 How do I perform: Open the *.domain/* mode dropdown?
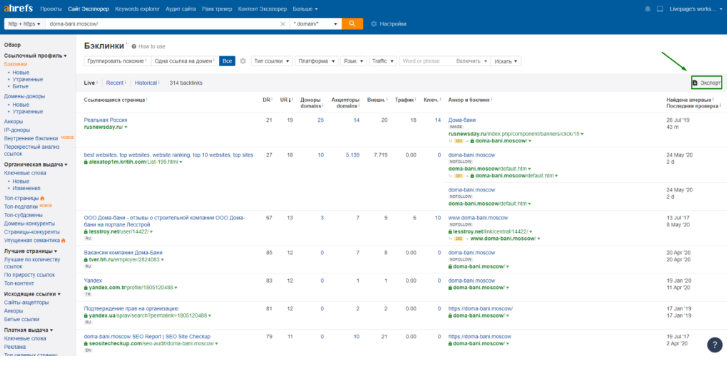tap(315, 24)
